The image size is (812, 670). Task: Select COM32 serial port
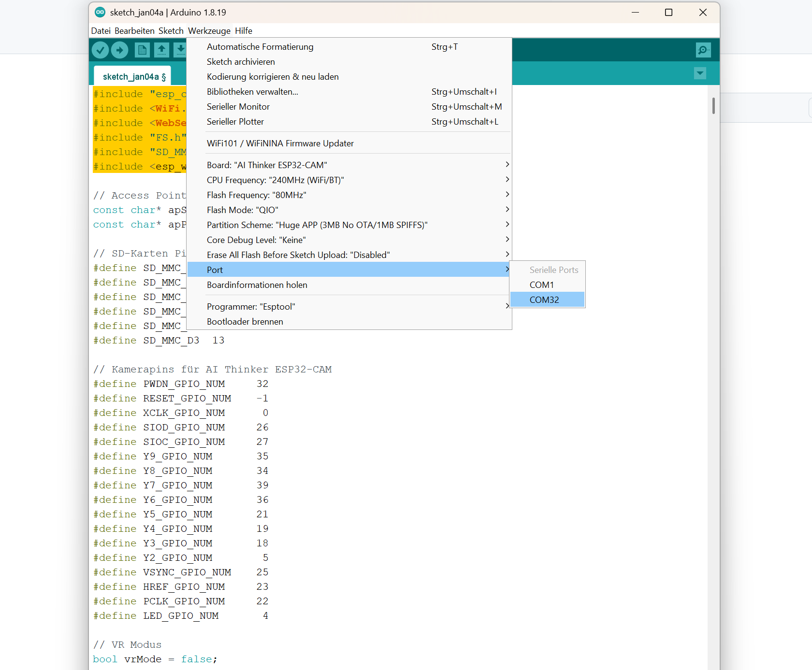(545, 300)
